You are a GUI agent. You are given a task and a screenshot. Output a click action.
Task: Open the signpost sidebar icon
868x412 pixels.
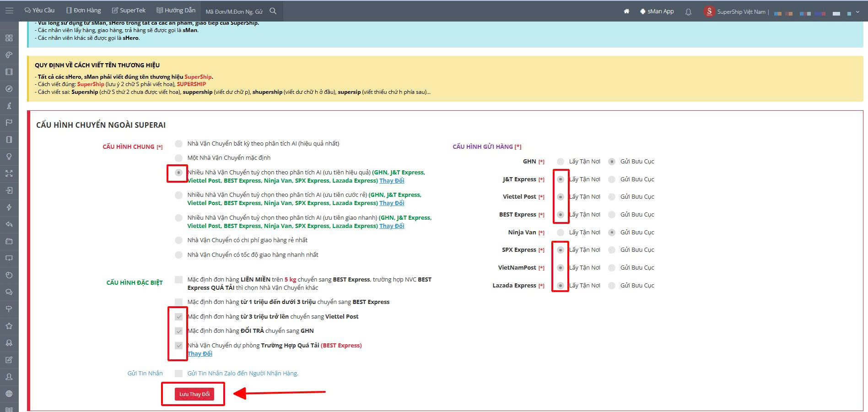tap(9, 309)
